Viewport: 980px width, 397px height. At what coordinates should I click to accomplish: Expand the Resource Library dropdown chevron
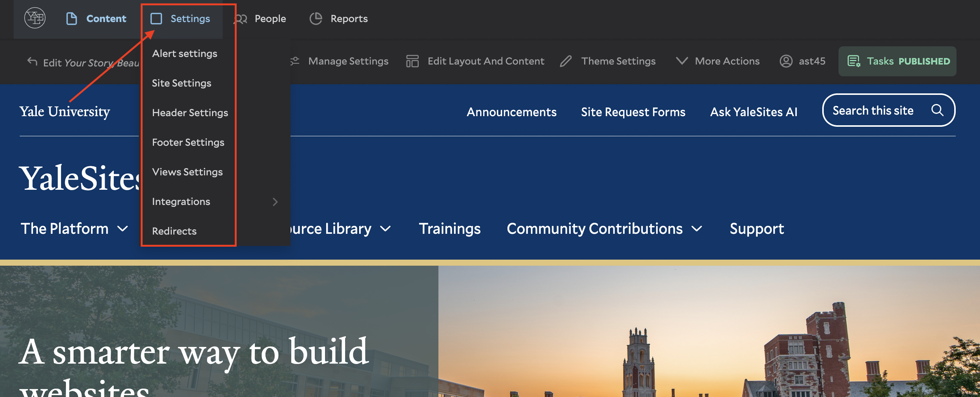385,229
